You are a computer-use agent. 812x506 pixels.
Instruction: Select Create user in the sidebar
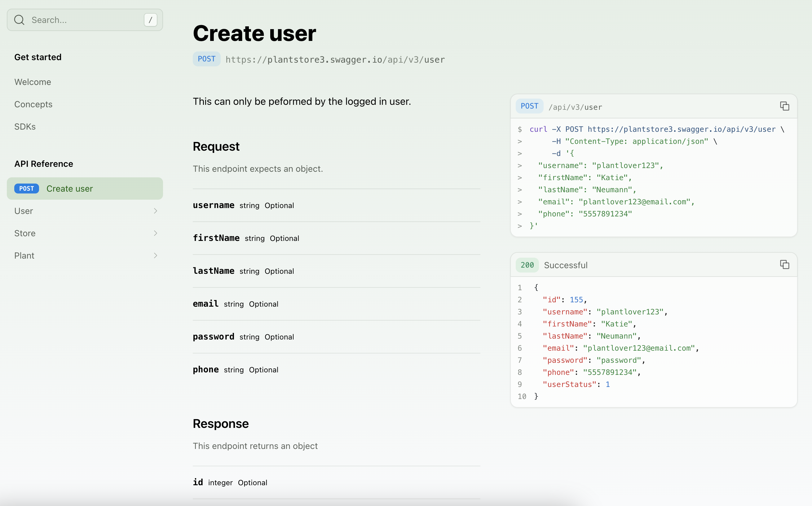pos(69,189)
